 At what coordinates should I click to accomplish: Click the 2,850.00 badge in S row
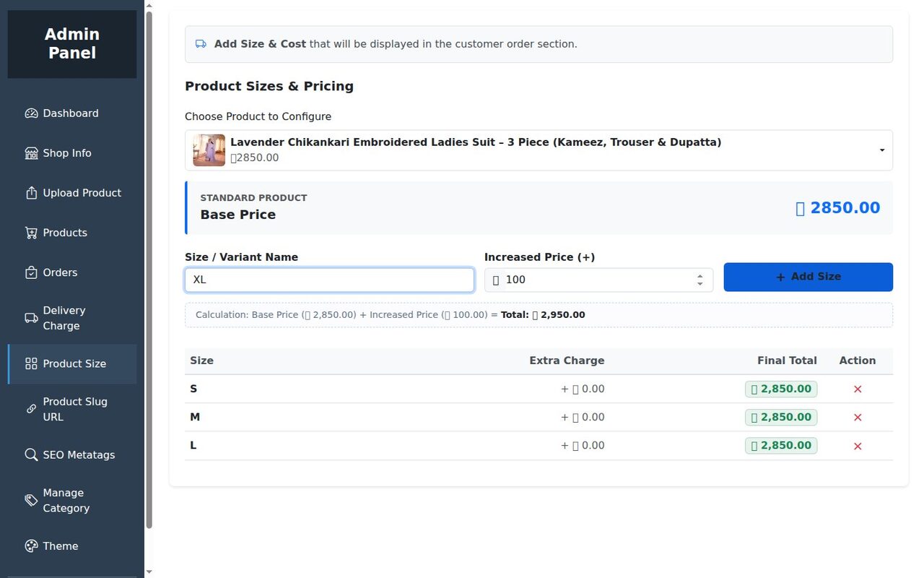pyautogui.click(x=781, y=389)
